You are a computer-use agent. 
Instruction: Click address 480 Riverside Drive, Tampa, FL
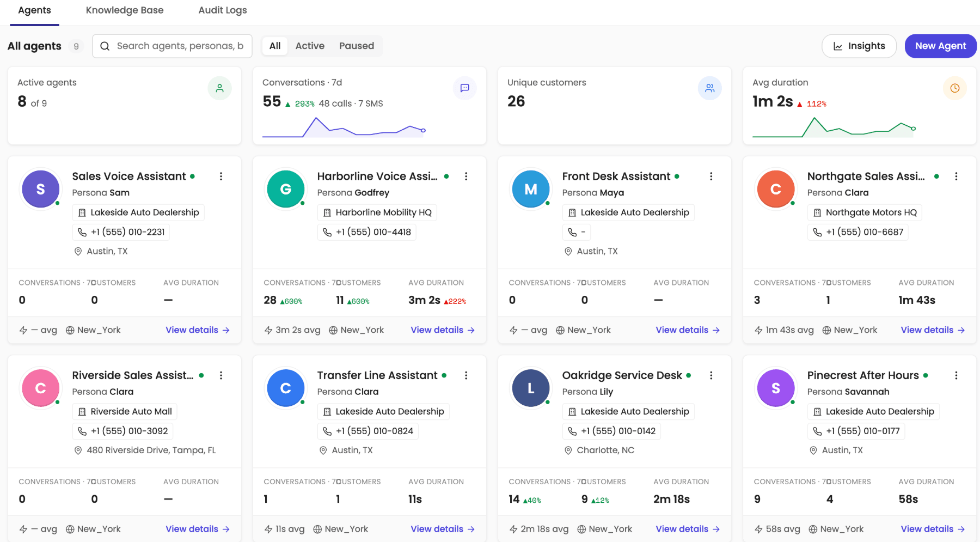coord(145,450)
